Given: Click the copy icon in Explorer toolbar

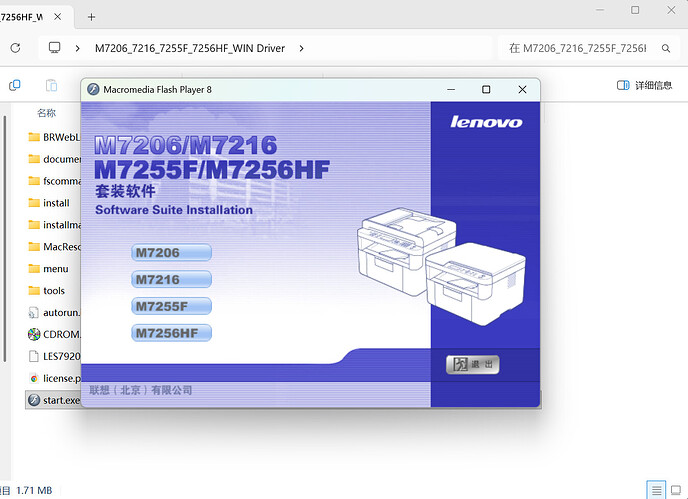Looking at the screenshot, I should pyautogui.click(x=15, y=85).
